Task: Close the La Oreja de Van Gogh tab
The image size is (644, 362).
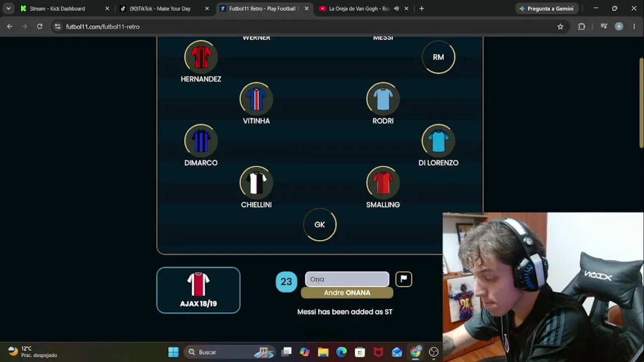Action: pyautogui.click(x=407, y=9)
